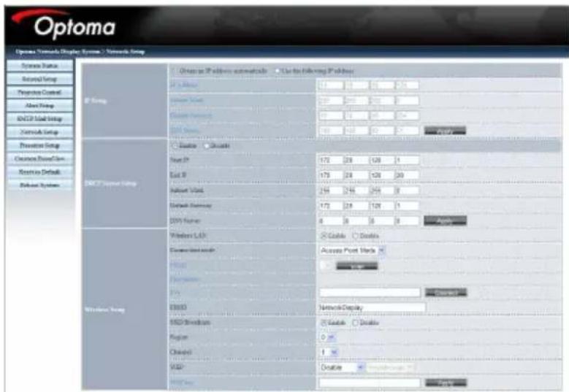Screen dimensions: 569x392
Task: Open the Channel dropdown
Action: tap(329, 352)
